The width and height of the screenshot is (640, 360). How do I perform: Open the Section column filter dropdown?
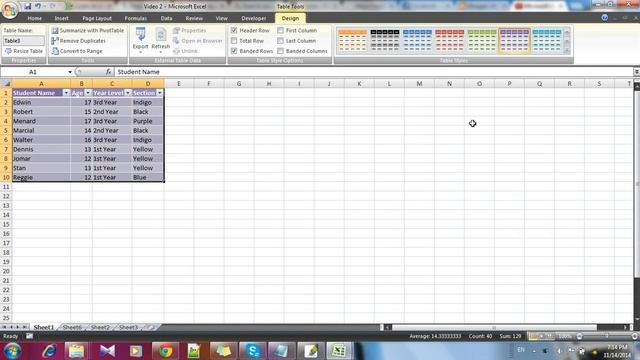160,93
